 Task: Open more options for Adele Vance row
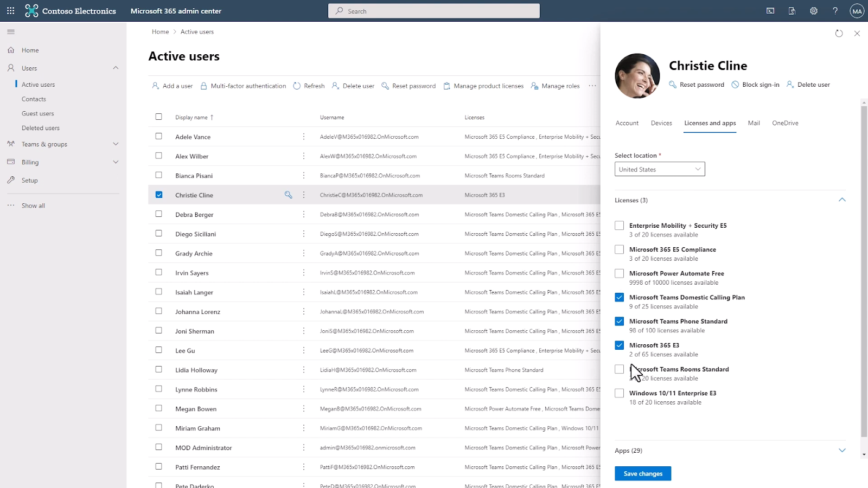[x=304, y=137]
